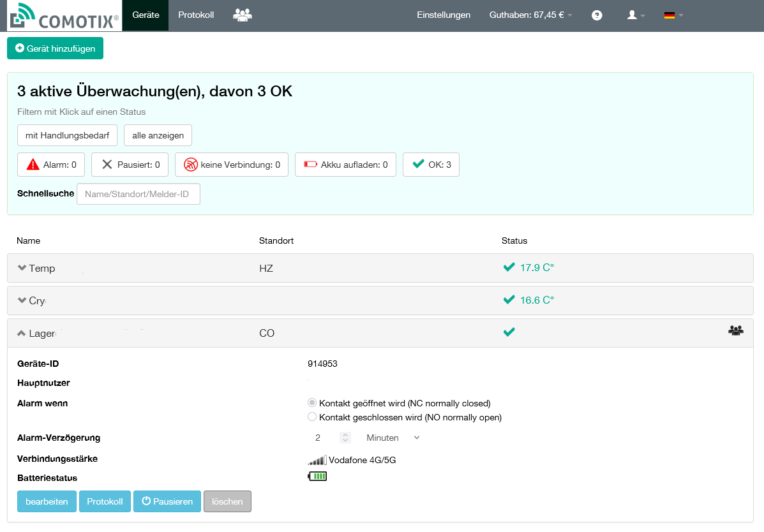Click the Schnellsuche search field
The height and width of the screenshot is (532, 764).
(138, 194)
